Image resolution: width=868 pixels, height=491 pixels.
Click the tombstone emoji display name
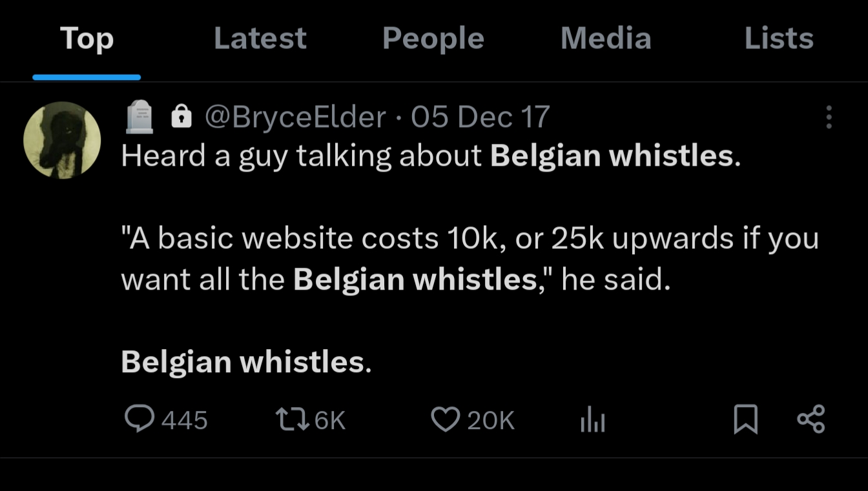[x=139, y=117]
